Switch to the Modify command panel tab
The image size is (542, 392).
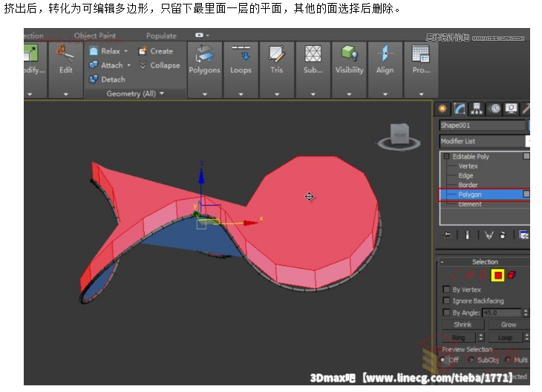click(x=460, y=109)
